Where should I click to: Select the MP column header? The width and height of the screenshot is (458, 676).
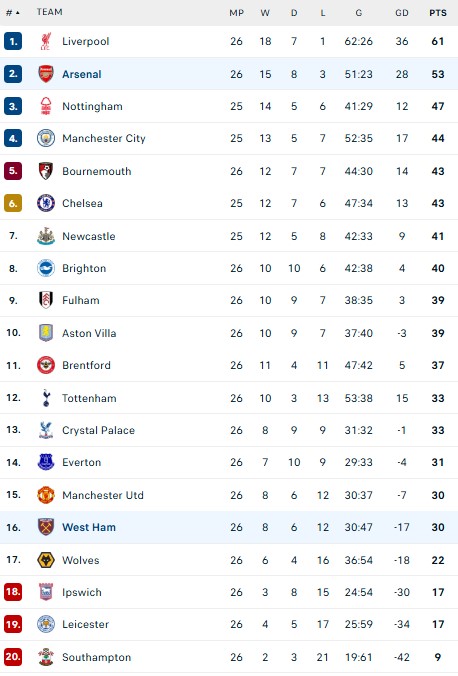236,13
